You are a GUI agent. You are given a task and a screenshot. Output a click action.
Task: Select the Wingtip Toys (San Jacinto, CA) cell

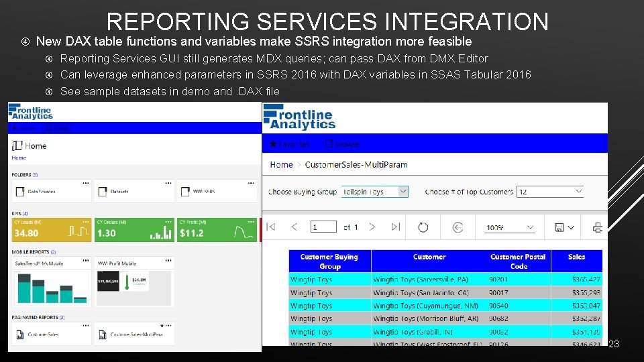[x=429, y=293]
